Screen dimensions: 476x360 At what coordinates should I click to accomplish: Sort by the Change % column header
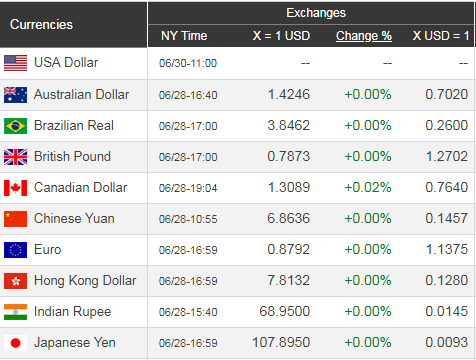[x=364, y=36]
